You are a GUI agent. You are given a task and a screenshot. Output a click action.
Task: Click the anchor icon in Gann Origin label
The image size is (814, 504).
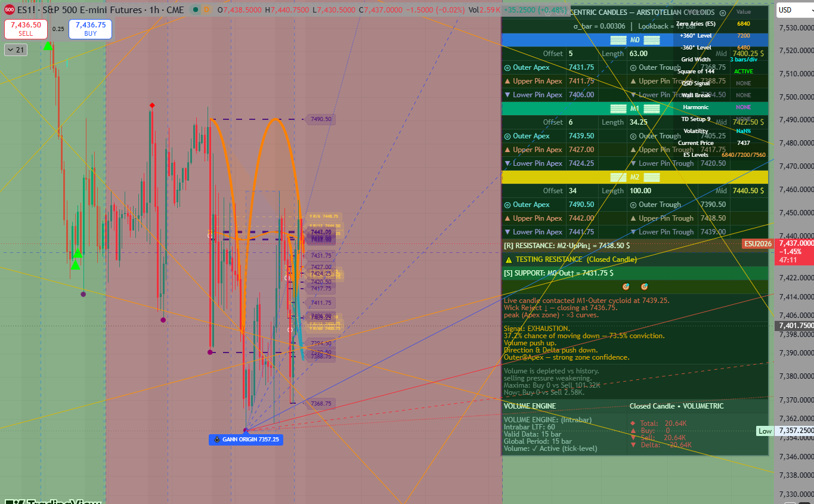pos(216,440)
